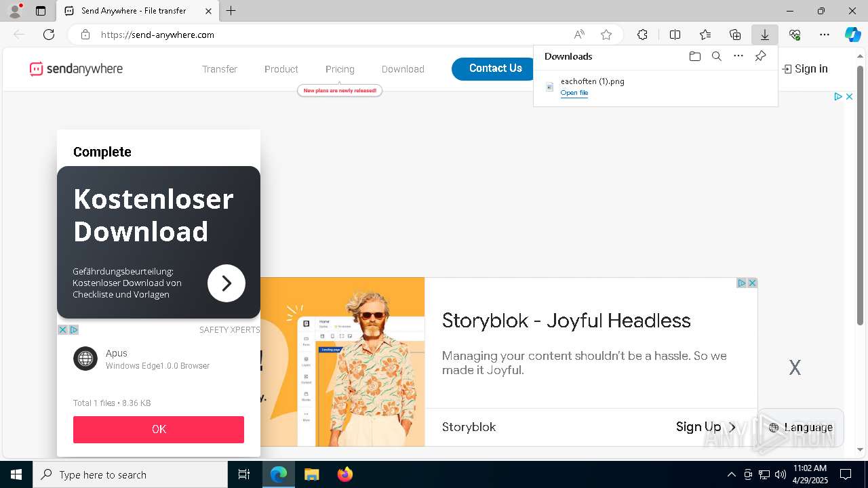
Task: Open Task View on taskbar
Action: (x=244, y=474)
